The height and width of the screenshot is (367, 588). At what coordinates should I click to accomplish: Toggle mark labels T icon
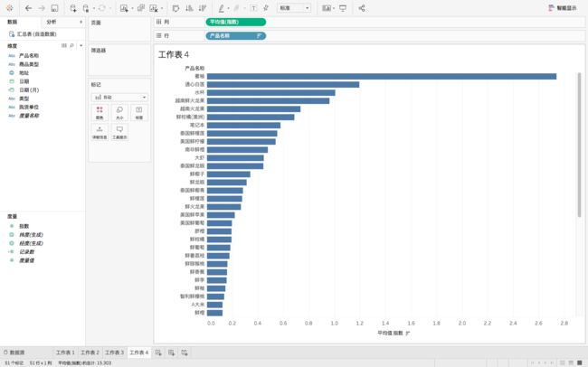[x=253, y=8]
